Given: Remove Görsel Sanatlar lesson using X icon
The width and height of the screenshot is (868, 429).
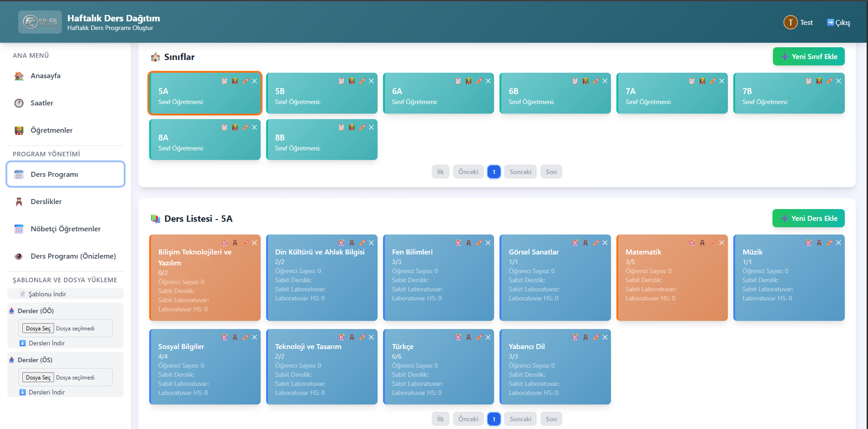Looking at the screenshot, I should pyautogui.click(x=605, y=243).
